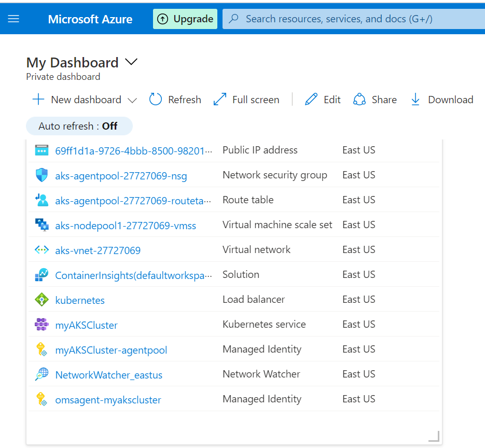This screenshot has width=485, height=448.
Task: Click Edit in the dashboard toolbar
Action: click(x=323, y=100)
